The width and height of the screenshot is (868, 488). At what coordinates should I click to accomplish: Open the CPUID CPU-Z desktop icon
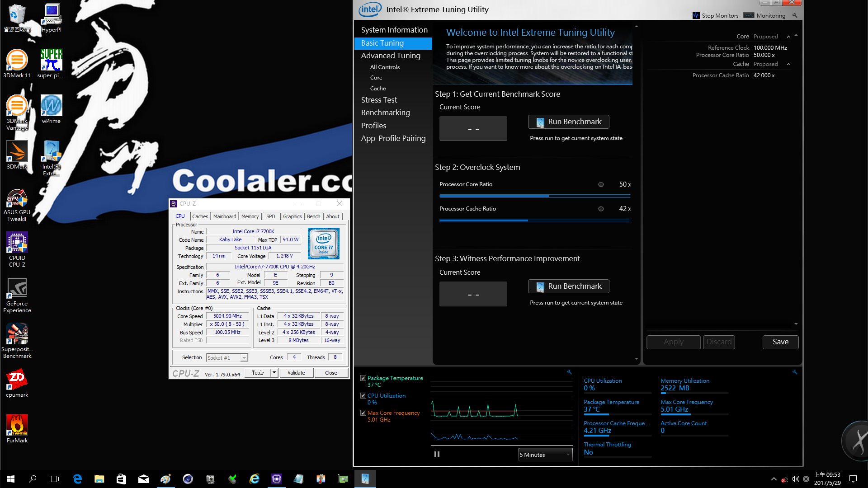[17, 249]
